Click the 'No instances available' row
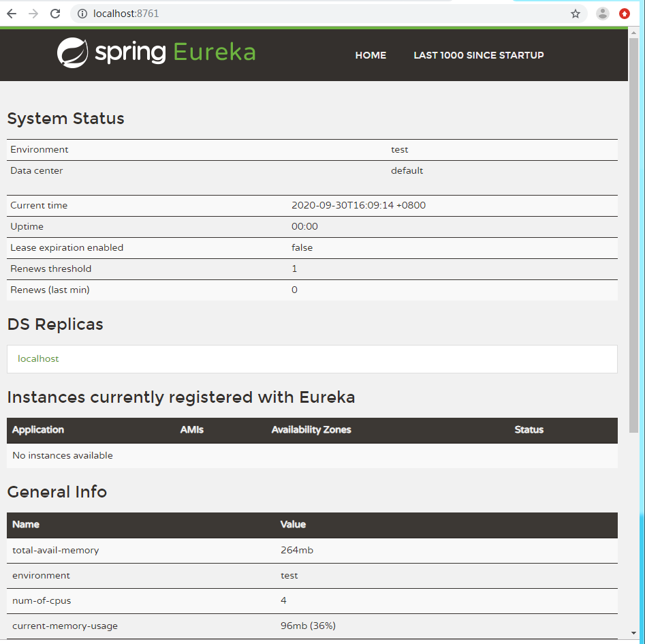 click(312, 455)
